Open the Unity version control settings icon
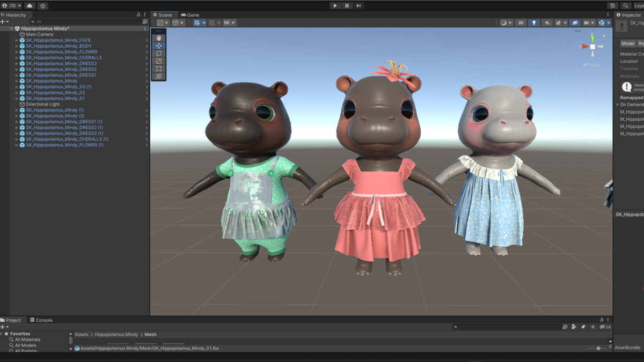644x362 pixels. click(x=42, y=6)
